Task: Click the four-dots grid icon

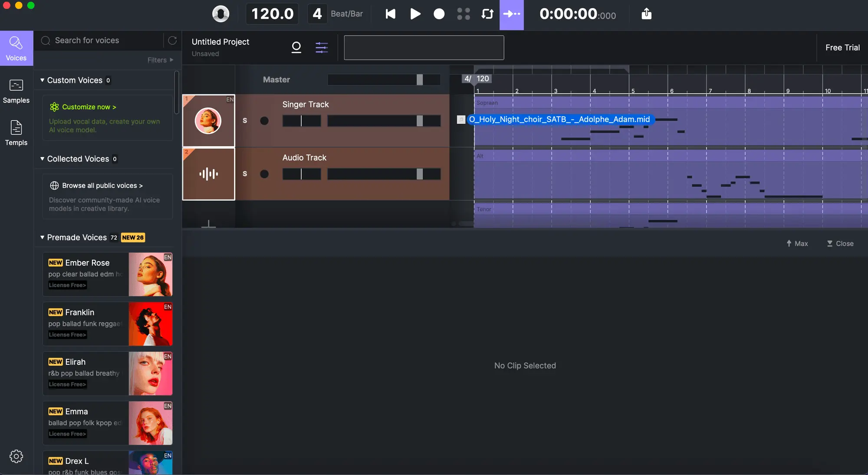Action: click(463, 14)
